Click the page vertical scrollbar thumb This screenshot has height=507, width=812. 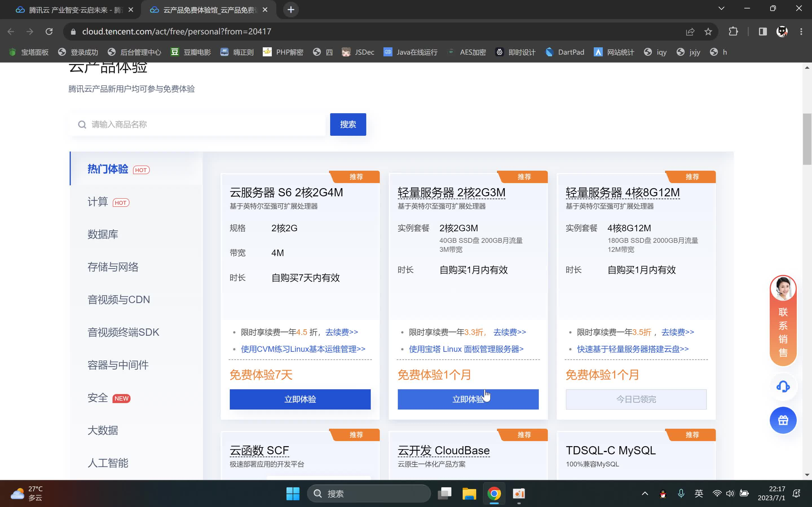tap(807, 139)
